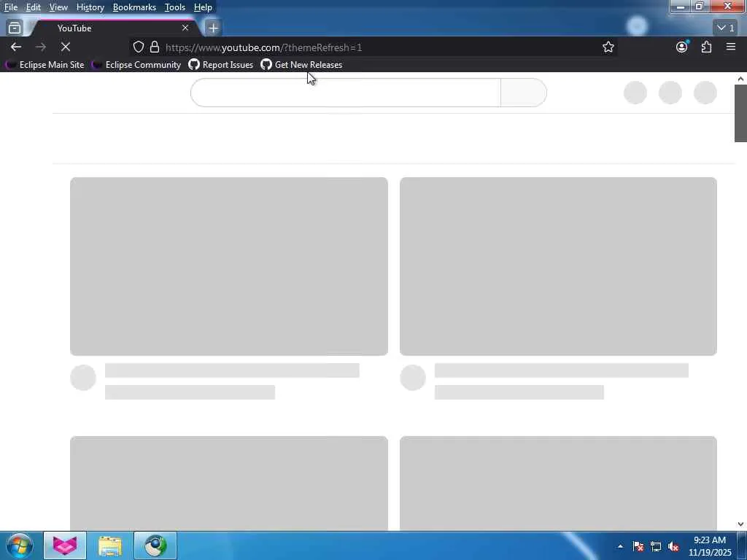Click the search button beside search box

tap(524, 93)
